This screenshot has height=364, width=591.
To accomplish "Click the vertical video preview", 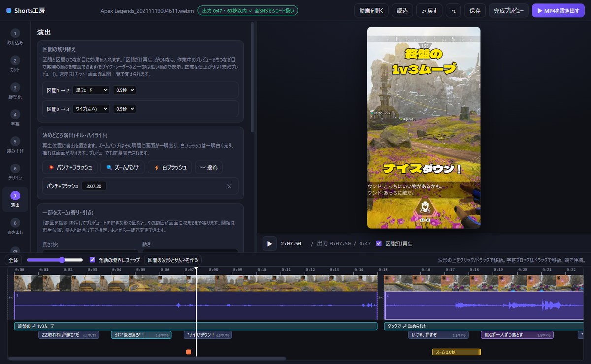I will [x=424, y=127].
